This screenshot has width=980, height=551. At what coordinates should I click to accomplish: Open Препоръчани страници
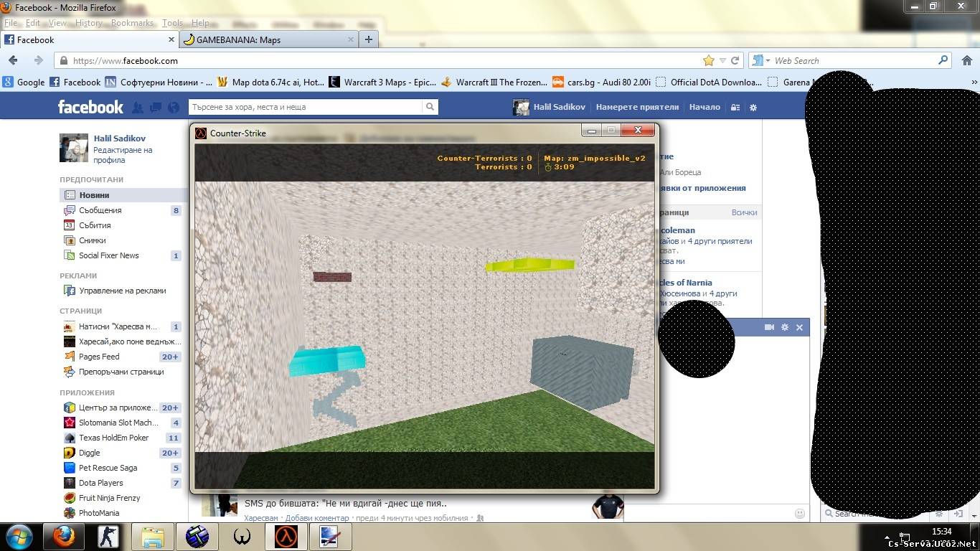coord(121,372)
